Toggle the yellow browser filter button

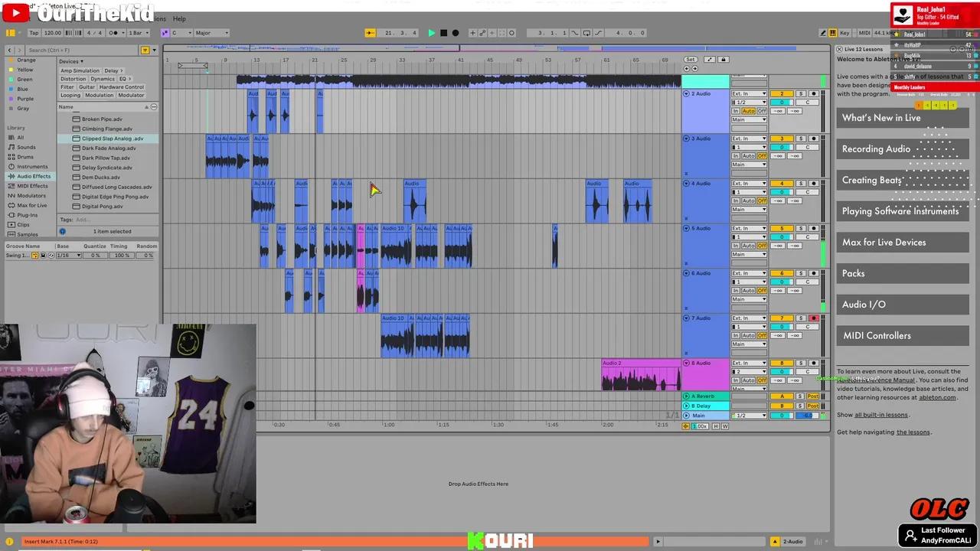(x=145, y=50)
